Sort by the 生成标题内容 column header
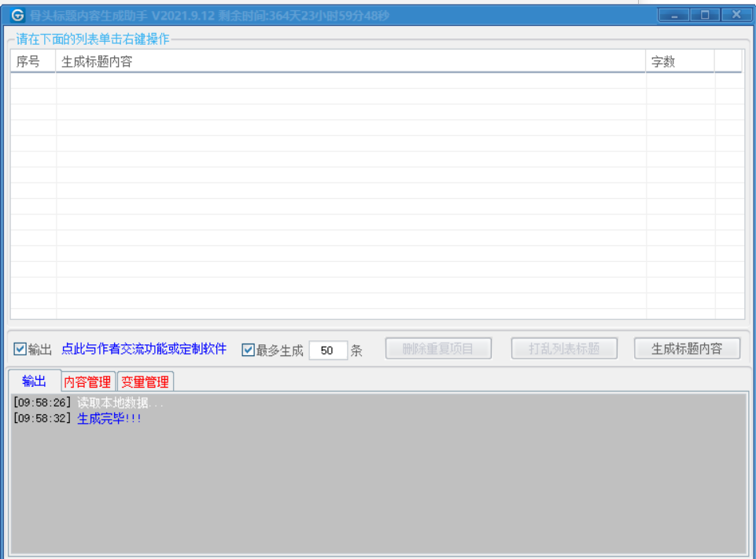 350,61
